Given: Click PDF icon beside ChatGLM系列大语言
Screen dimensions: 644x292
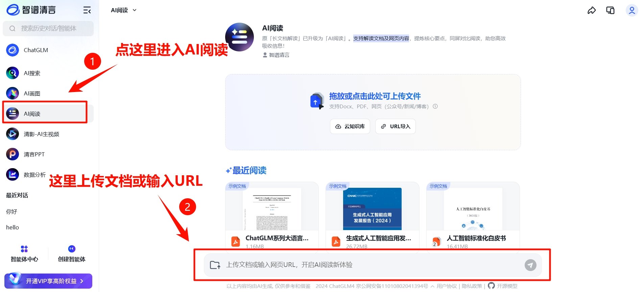Looking at the screenshot, I should coord(236,242).
